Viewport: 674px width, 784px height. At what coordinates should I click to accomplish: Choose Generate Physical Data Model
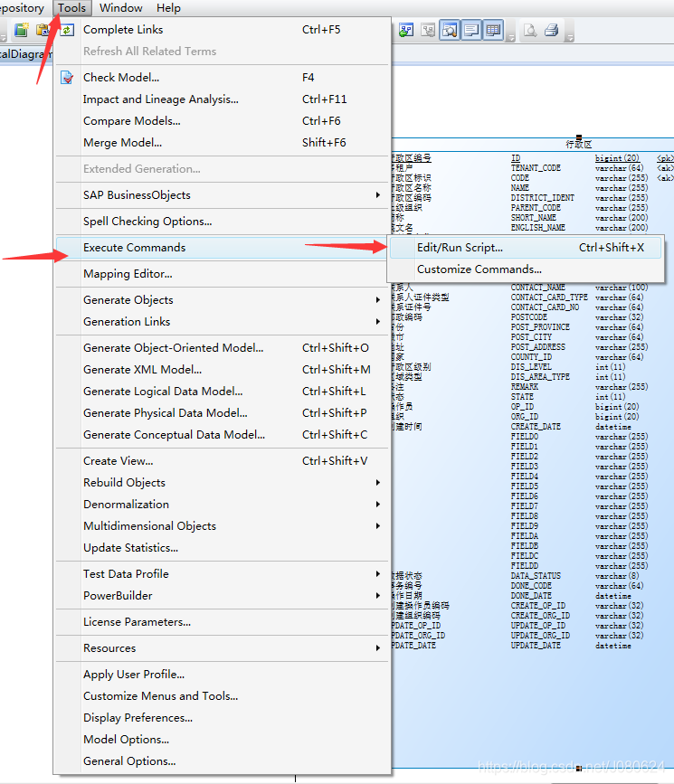223,413
